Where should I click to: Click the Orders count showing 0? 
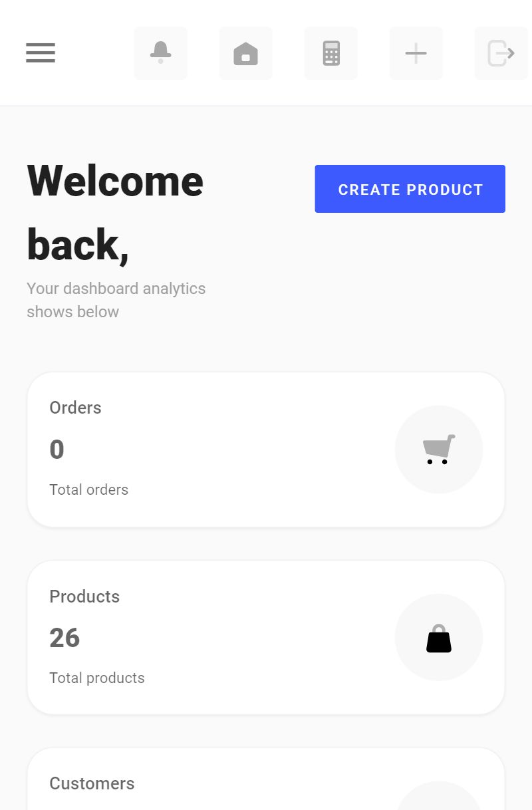pos(57,450)
